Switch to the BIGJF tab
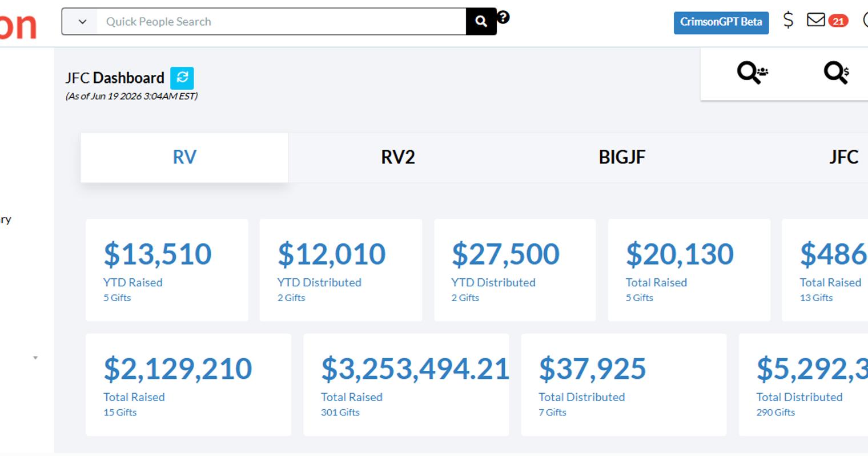The width and height of the screenshot is (868, 456). pyautogui.click(x=622, y=158)
